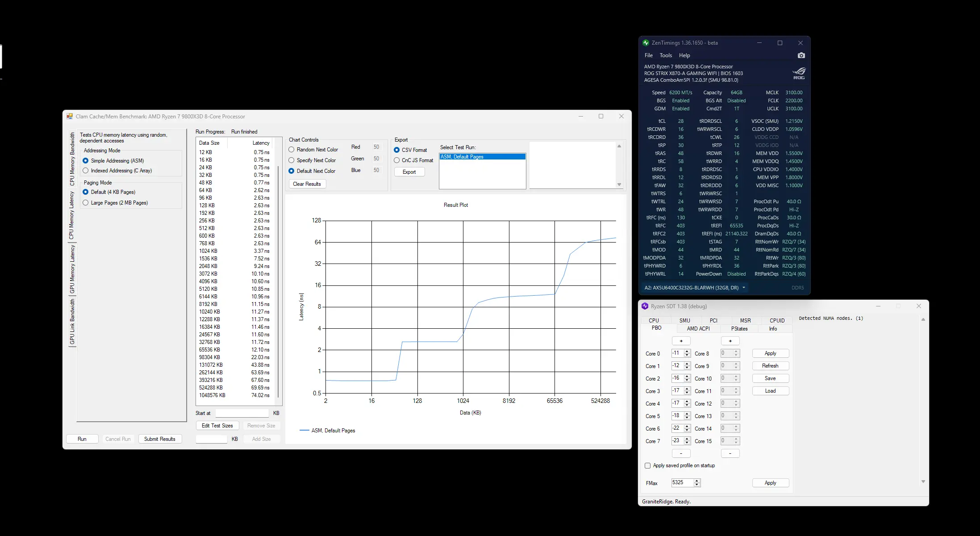Viewport: 980px width, 536px height.
Task: Click the Ryzen SDT log scroll-down arrow
Action: [923, 482]
